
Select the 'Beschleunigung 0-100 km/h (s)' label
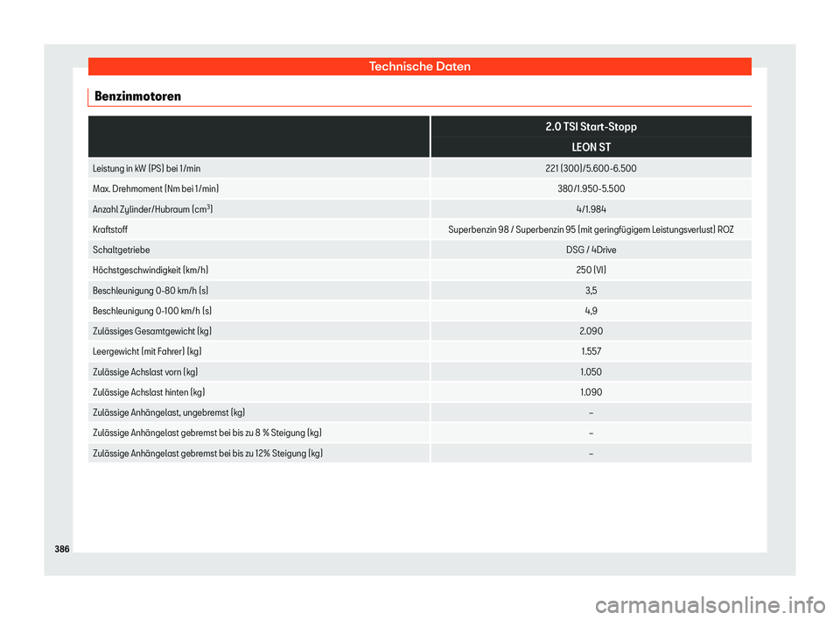coord(152,311)
